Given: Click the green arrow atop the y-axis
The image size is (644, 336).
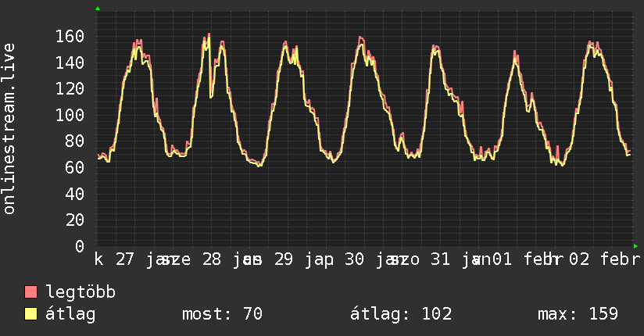Looking at the screenshot, I should (x=98, y=9).
